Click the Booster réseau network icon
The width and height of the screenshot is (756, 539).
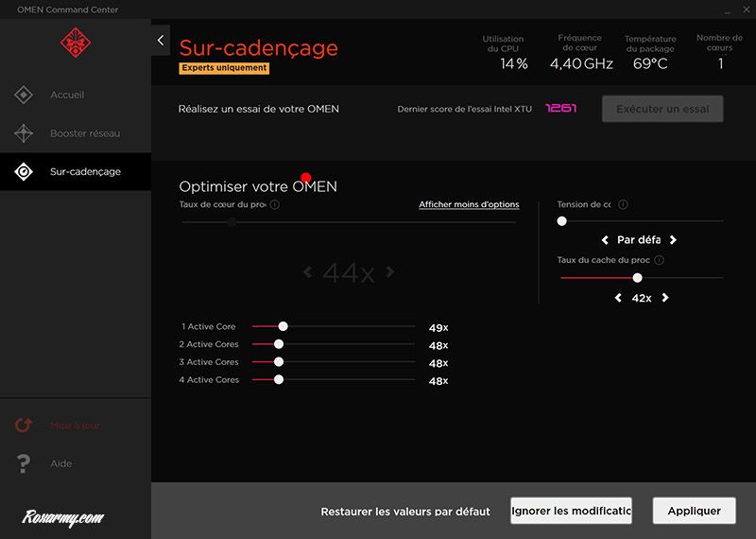(24, 133)
